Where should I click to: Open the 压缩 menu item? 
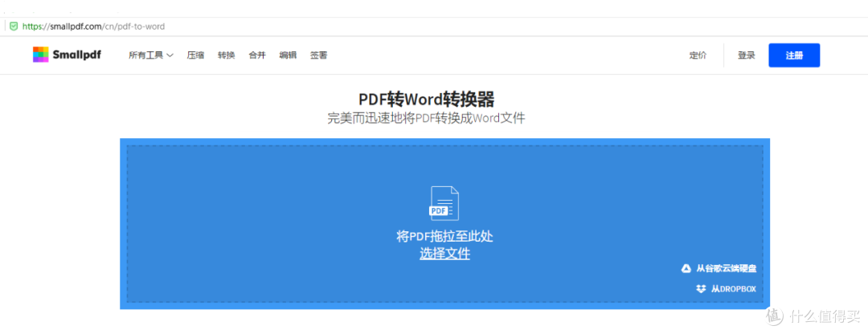(x=195, y=55)
